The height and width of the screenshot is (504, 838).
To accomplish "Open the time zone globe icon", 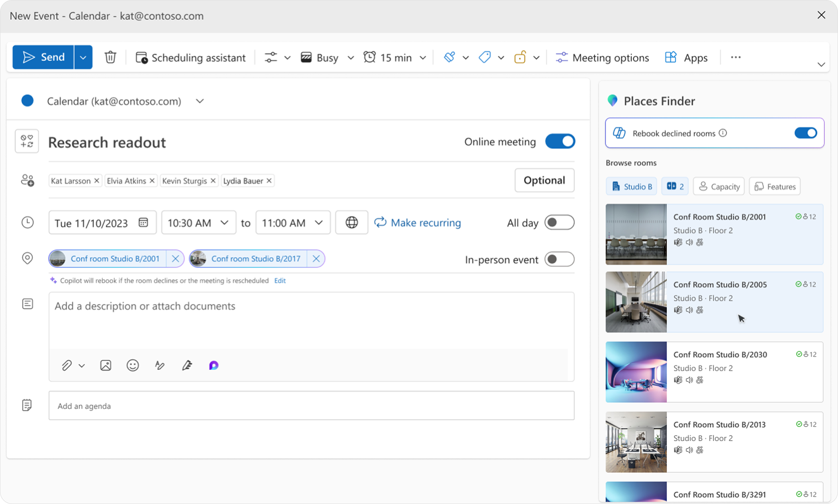I will [352, 222].
